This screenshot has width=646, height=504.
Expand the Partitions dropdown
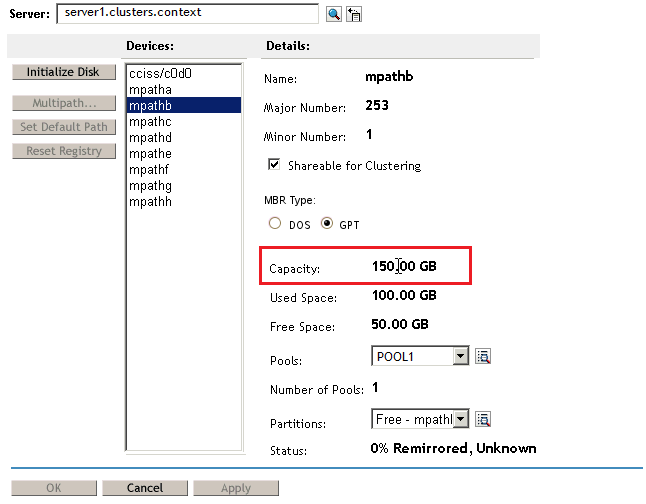pos(461,419)
